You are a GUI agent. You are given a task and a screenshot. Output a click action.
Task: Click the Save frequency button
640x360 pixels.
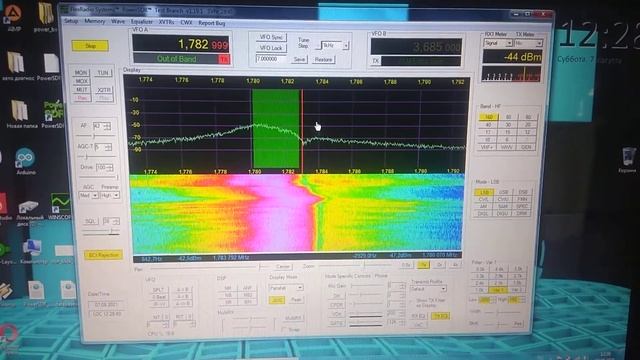(299, 60)
